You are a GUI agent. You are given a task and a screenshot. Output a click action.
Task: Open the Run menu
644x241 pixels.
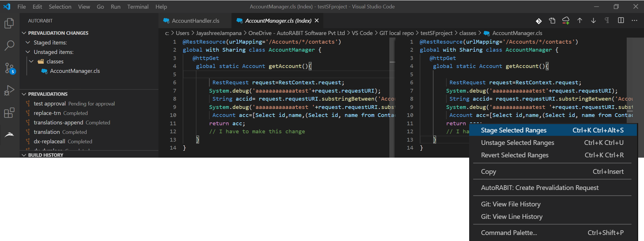[115, 7]
